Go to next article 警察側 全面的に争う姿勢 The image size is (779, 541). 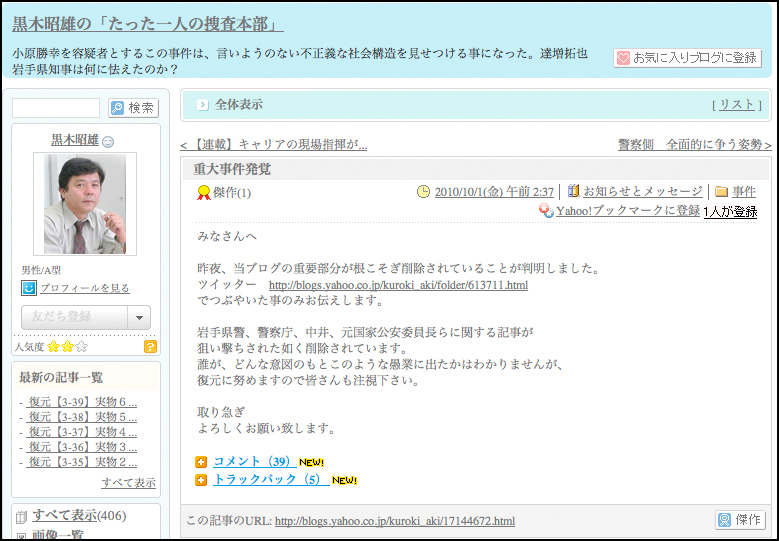click(694, 145)
